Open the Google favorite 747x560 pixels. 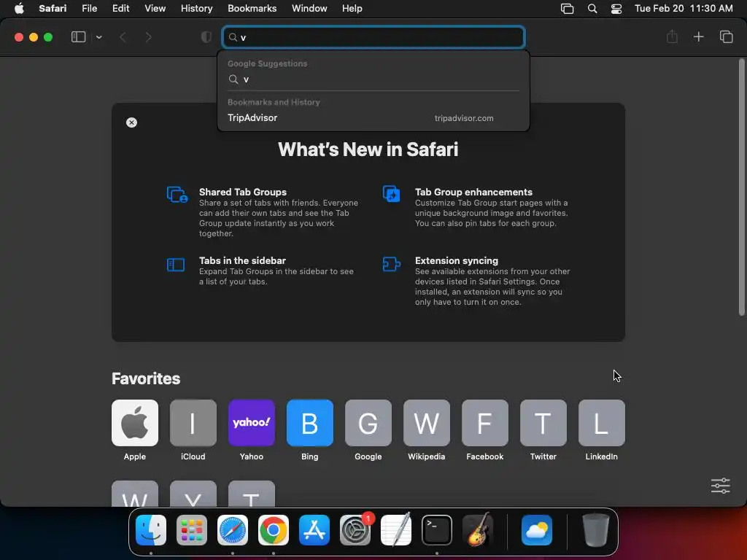click(368, 423)
